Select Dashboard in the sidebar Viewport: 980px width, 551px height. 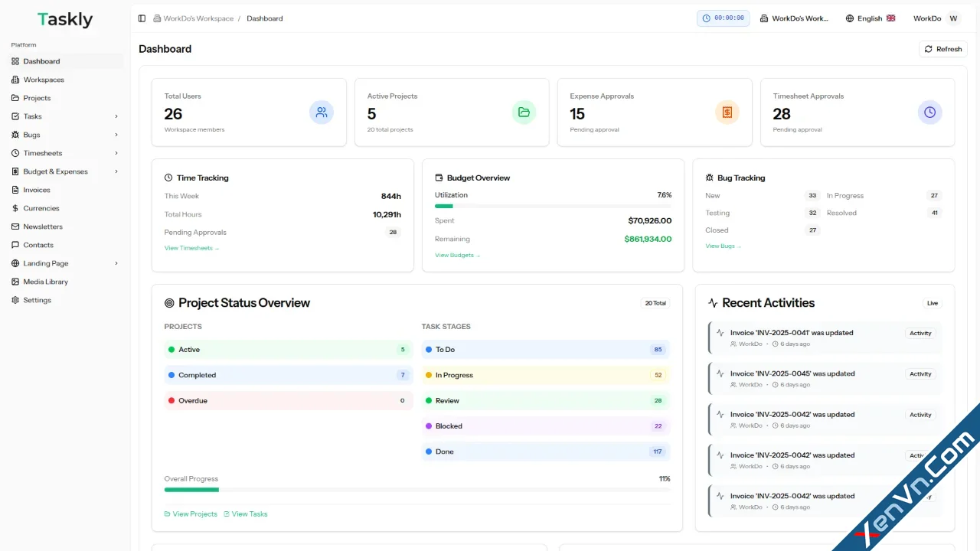pyautogui.click(x=41, y=61)
